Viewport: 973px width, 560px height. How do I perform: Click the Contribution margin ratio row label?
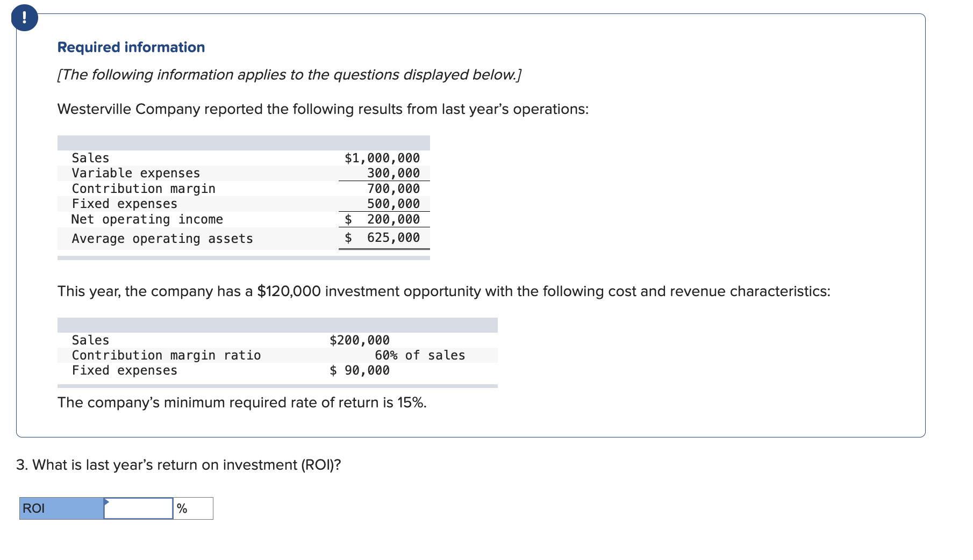pyautogui.click(x=167, y=355)
